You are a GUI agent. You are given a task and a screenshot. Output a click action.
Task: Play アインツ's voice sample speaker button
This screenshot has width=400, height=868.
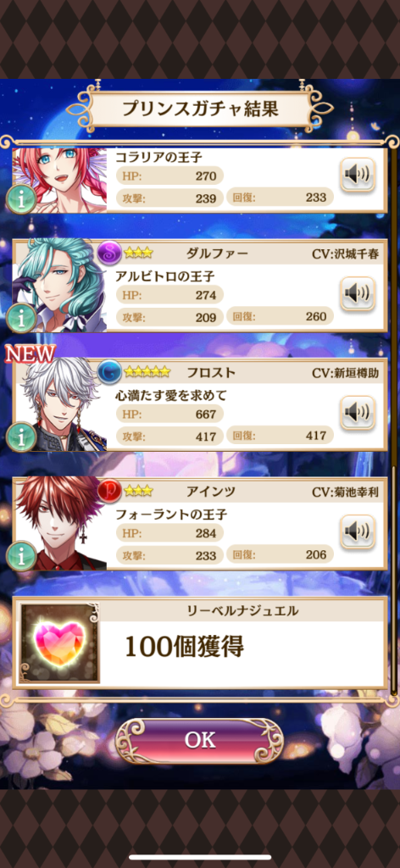[357, 532]
